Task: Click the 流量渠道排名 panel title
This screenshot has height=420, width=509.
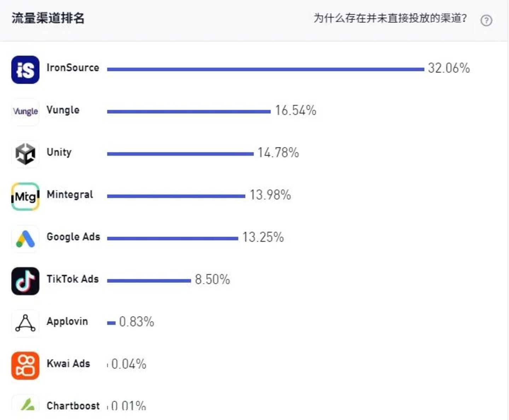Action: pyautogui.click(x=48, y=18)
